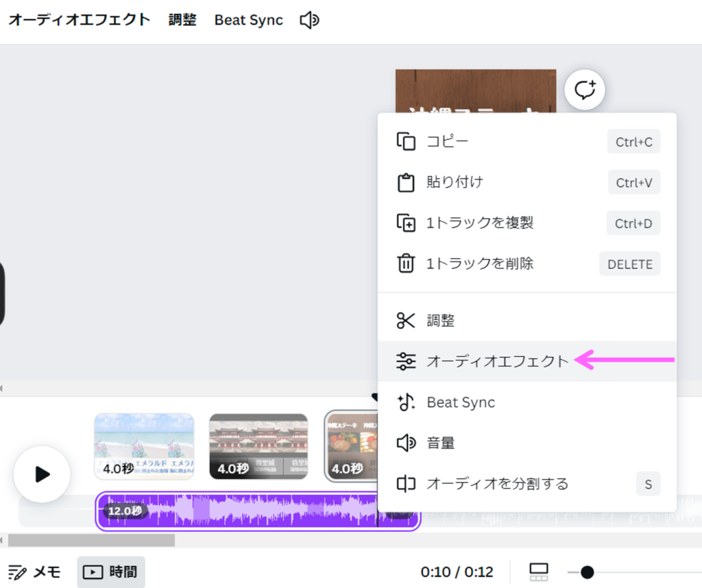The width and height of the screenshot is (702, 588).
Task: Click the add comment bubble icon
Action: point(585,90)
